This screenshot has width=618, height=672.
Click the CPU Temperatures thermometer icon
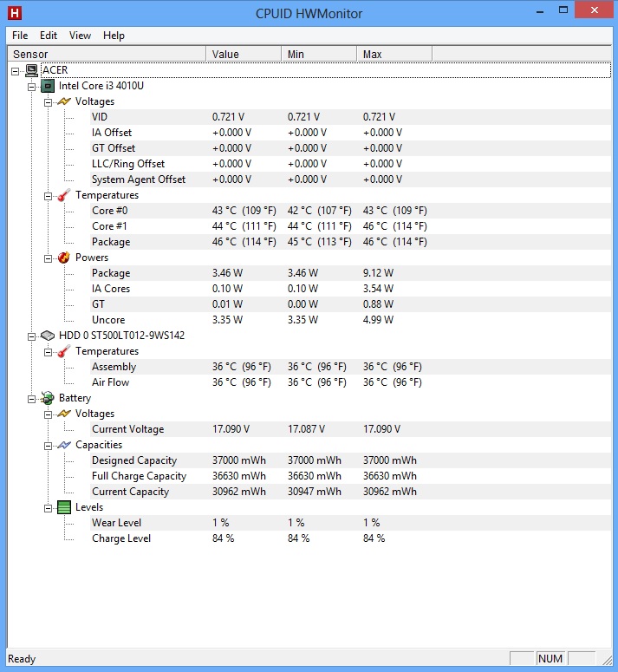coord(64,195)
